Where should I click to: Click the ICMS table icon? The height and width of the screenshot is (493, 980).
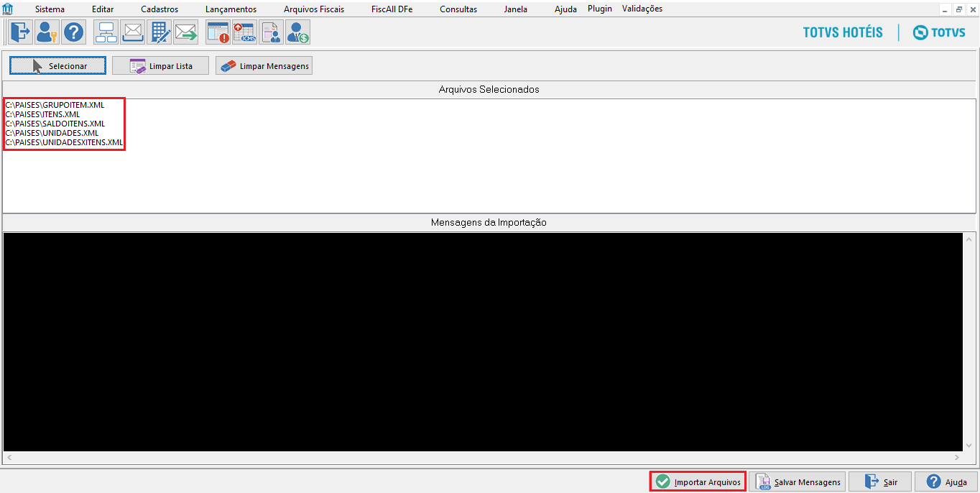coord(244,32)
